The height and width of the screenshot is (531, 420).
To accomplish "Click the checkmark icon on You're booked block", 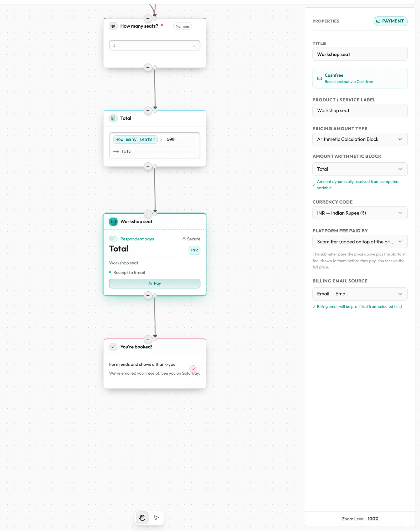I will pos(113,347).
